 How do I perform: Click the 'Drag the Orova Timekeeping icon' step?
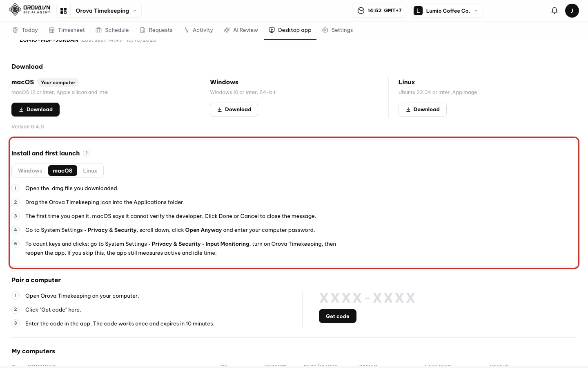(105, 202)
